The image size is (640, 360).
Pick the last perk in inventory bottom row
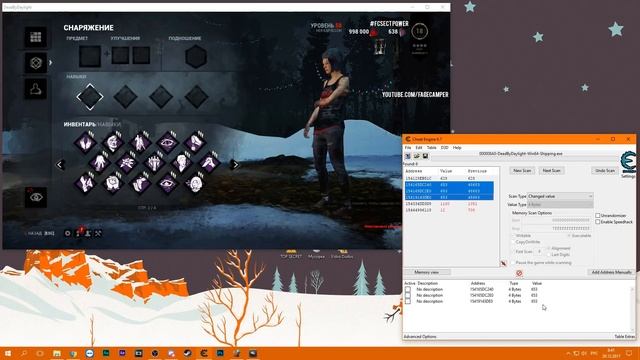[x=195, y=183]
